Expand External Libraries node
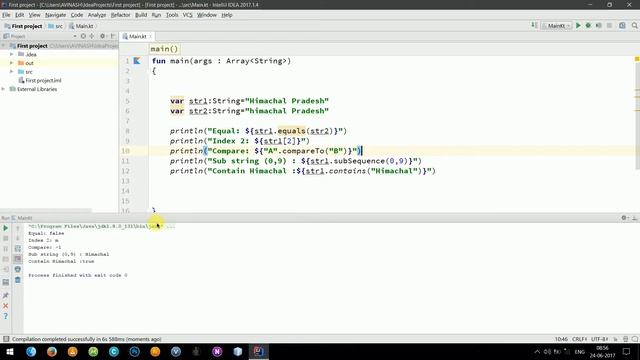 point(4,89)
